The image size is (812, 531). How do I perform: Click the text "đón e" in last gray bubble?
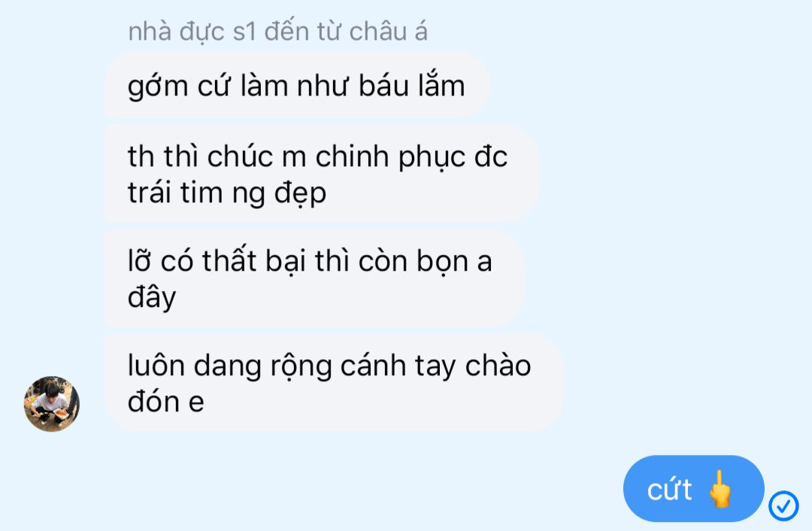pos(165,402)
